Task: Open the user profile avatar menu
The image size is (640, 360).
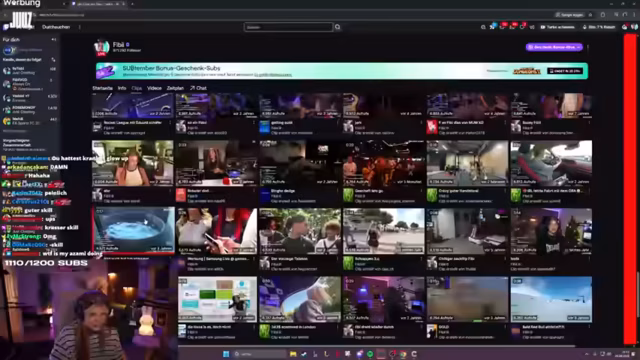Action: [634, 27]
